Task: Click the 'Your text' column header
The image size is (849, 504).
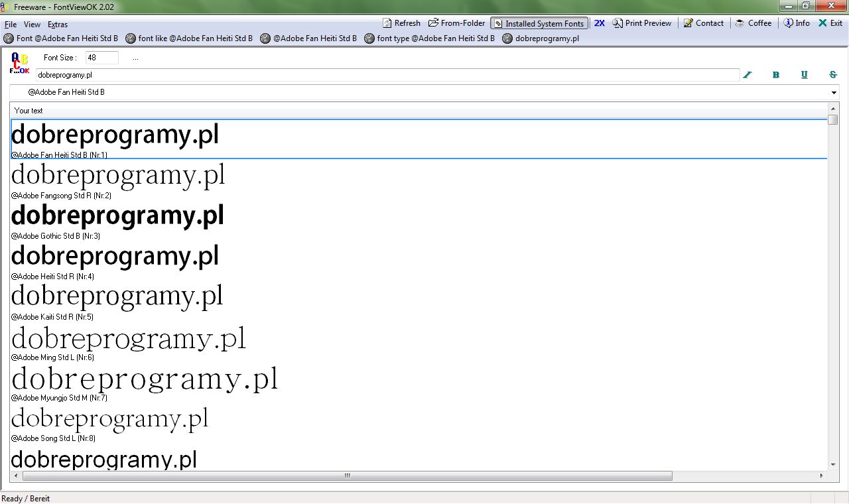Action: [x=419, y=111]
